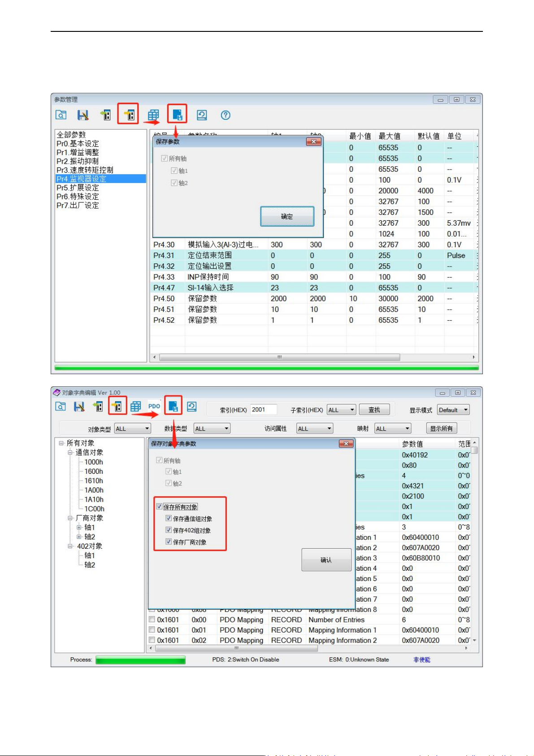
Task: Click restore-defaults icon in 参数管理 toolbar
Action: point(202,115)
